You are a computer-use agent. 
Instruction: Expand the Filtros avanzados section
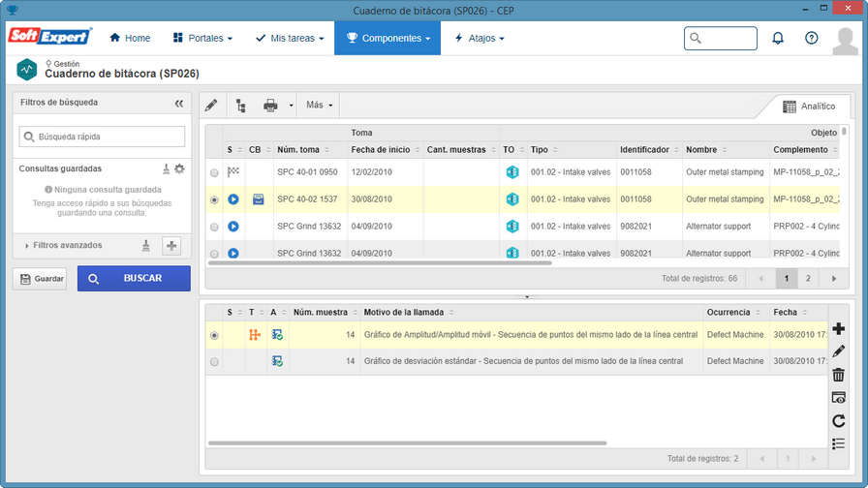[63, 245]
